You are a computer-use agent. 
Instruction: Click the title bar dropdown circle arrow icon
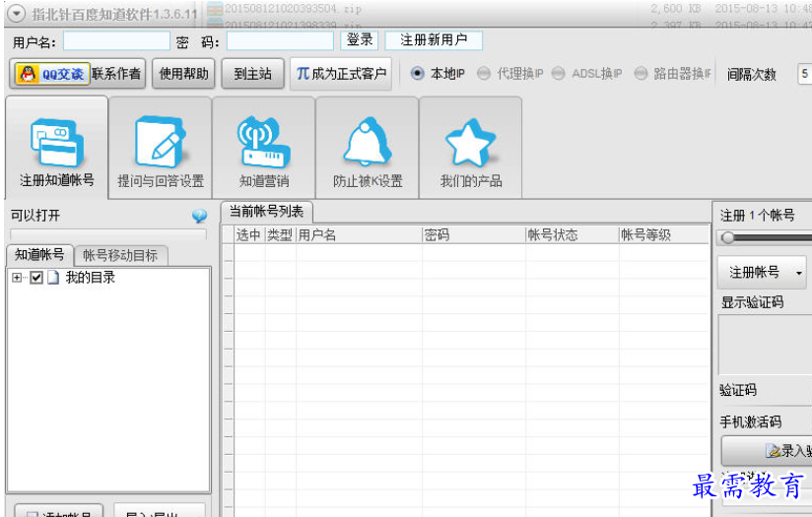[16, 14]
